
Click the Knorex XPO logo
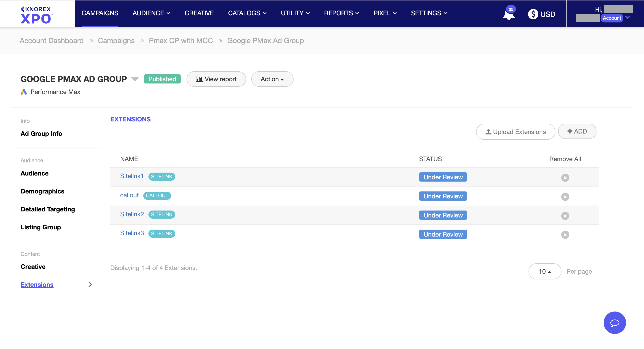pyautogui.click(x=37, y=15)
